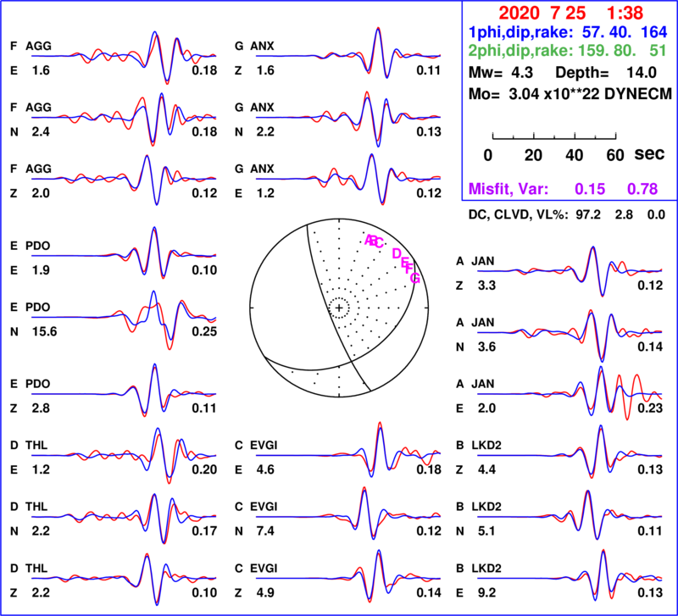Click the DC percentage '97.2'
The image size is (678, 616).
(588, 215)
